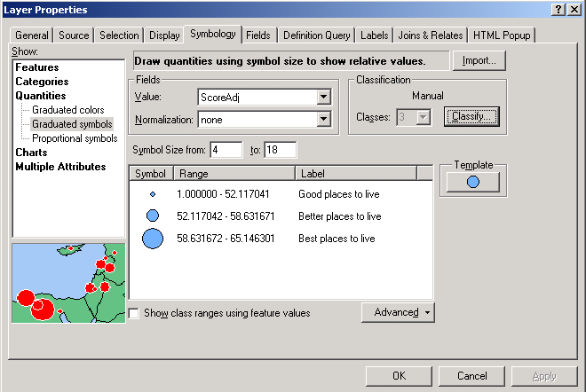
Task: Choose Categories in the Show list
Action: (x=42, y=82)
